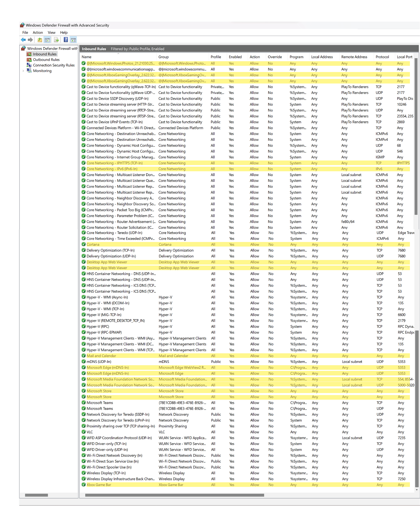Screen dimensions: 420x511
Task: Toggle the Show/Hide Action Pane icon
Action: tap(73, 40)
